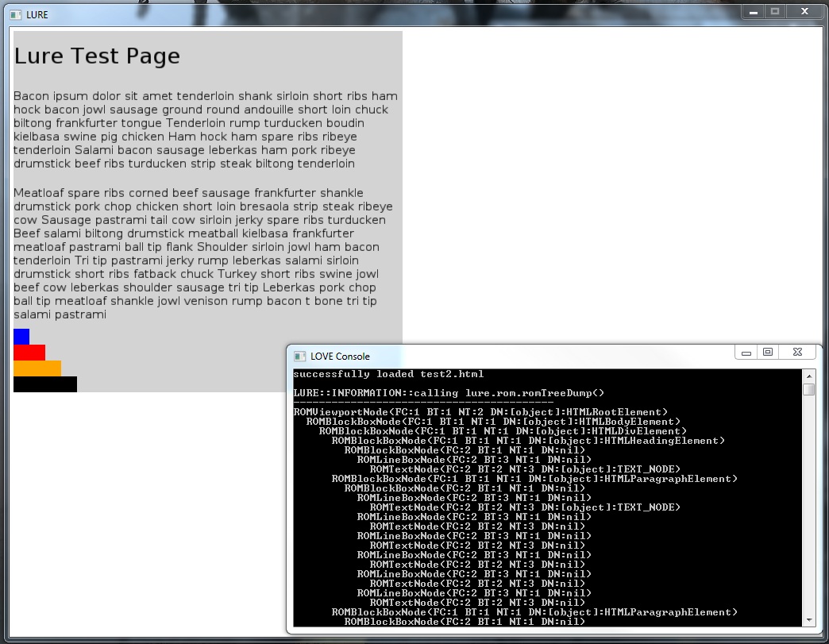Screen dimensions: 829x644
Task: Maximize the LOVE Console window
Action: (x=767, y=353)
